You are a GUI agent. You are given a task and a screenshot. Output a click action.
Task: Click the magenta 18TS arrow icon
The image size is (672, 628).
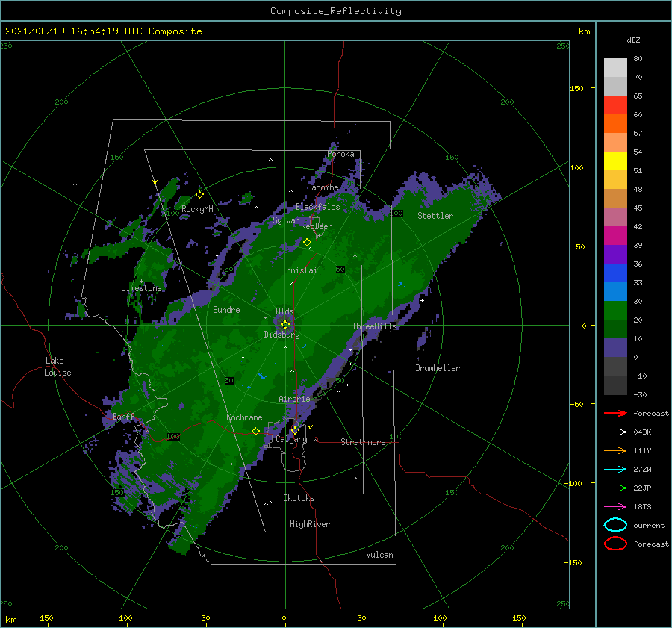615,507
